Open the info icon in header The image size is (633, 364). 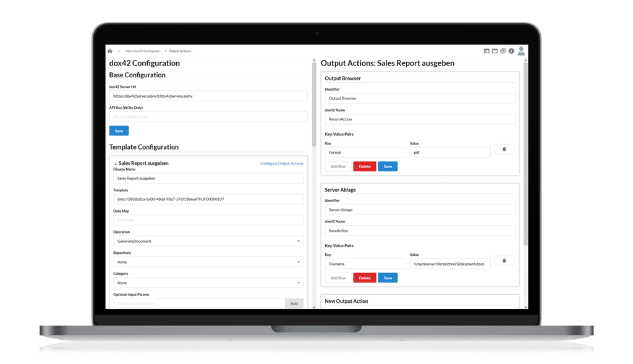[x=511, y=51]
